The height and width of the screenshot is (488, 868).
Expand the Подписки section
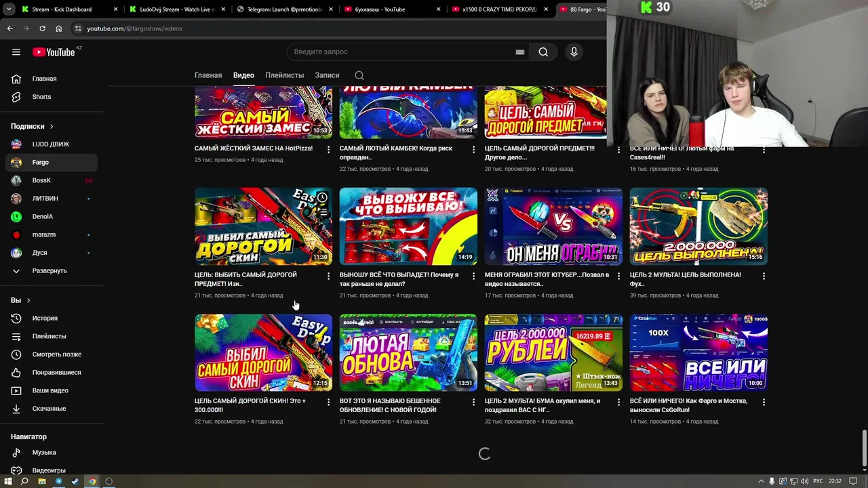pos(32,126)
